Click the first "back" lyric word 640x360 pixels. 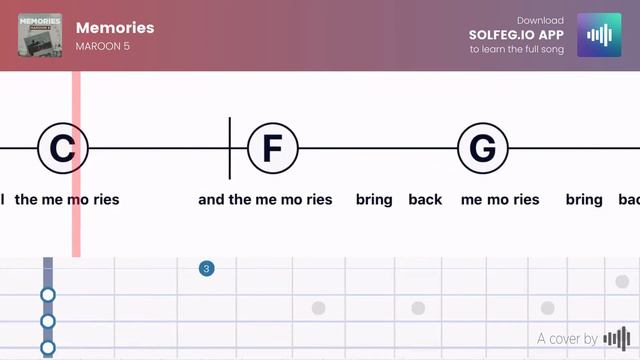coord(425,200)
